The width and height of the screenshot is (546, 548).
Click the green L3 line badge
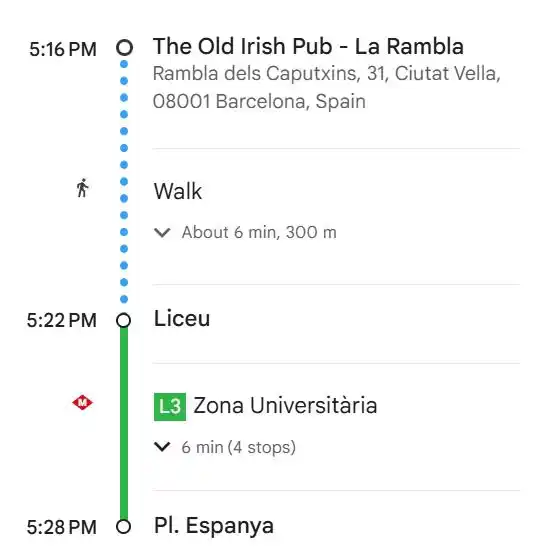(170, 407)
